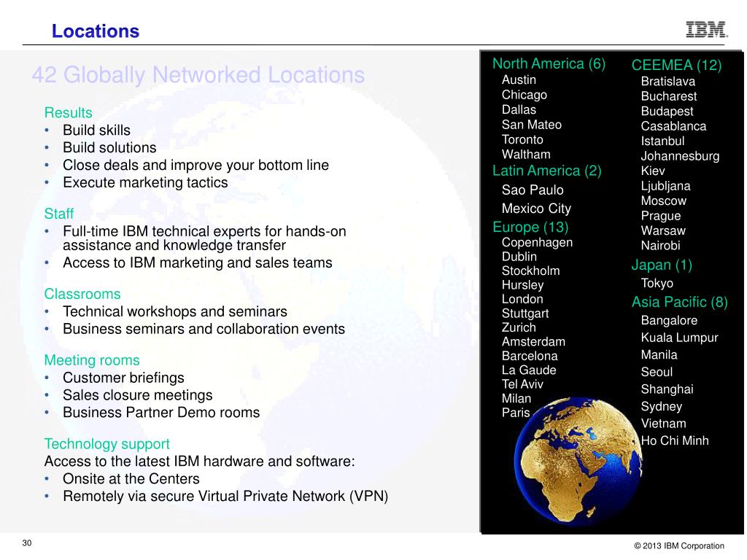747x560 pixels.
Task: Click the city 'Chicago'
Action: pos(524,95)
